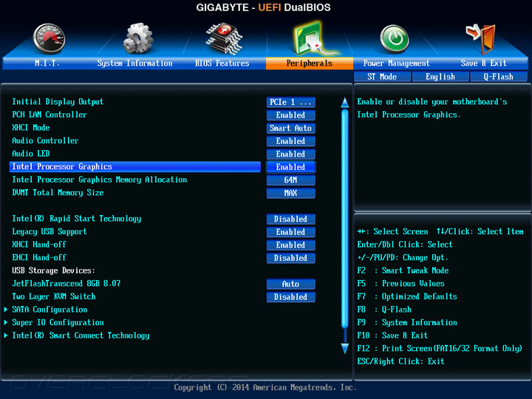532x399 pixels.
Task: Toggle Two Layer KVM Switch Disabled value
Action: click(x=291, y=296)
